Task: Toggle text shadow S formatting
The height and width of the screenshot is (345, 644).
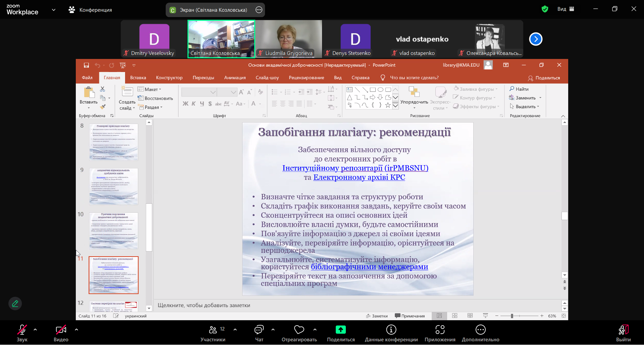Action: coord(210,104)
